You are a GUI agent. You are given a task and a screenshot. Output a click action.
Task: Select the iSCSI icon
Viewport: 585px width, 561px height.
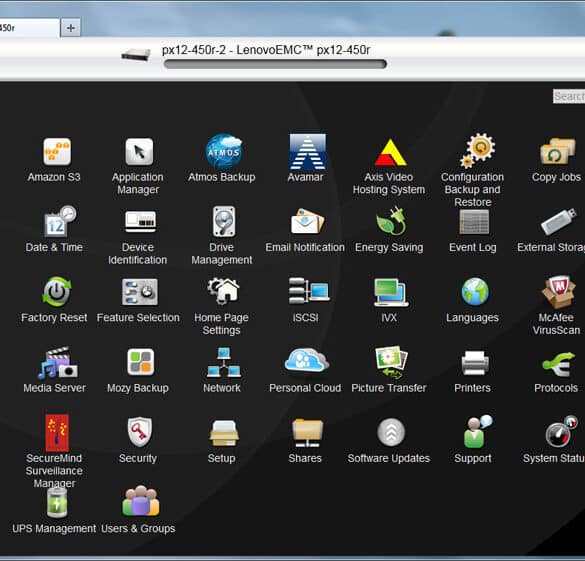tap(308, 291)
